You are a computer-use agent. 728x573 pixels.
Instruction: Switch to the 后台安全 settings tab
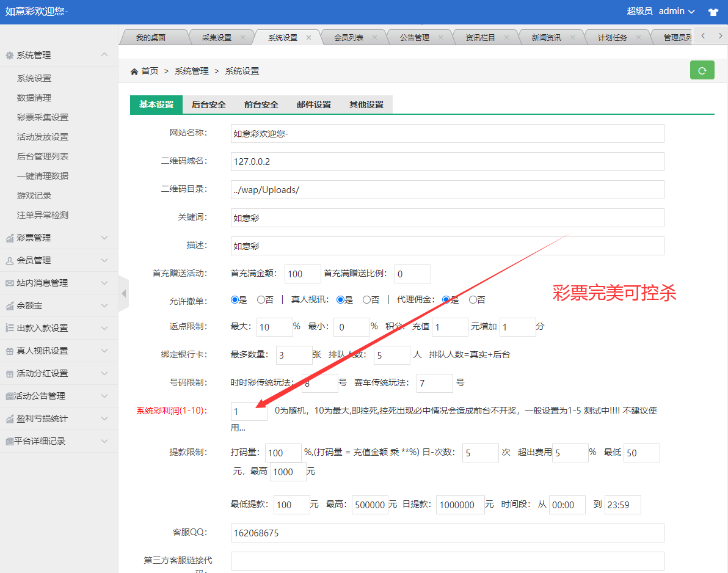coord(209,104)
